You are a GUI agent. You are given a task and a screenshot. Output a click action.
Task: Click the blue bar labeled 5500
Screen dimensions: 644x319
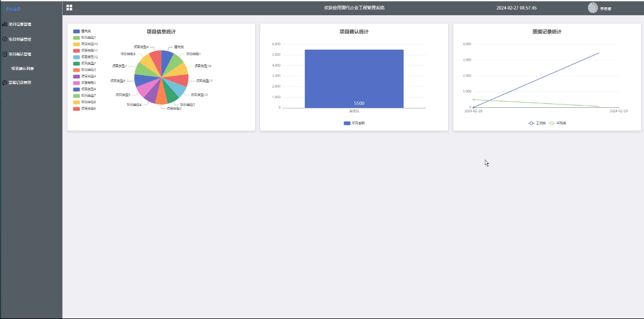(x=354, y=79)
